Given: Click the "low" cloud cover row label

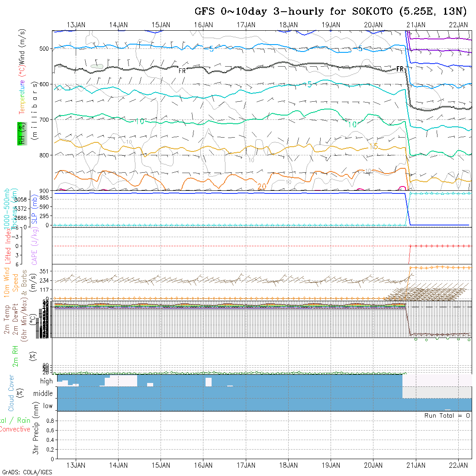Looking at the screenshot, I should (48, 406).
